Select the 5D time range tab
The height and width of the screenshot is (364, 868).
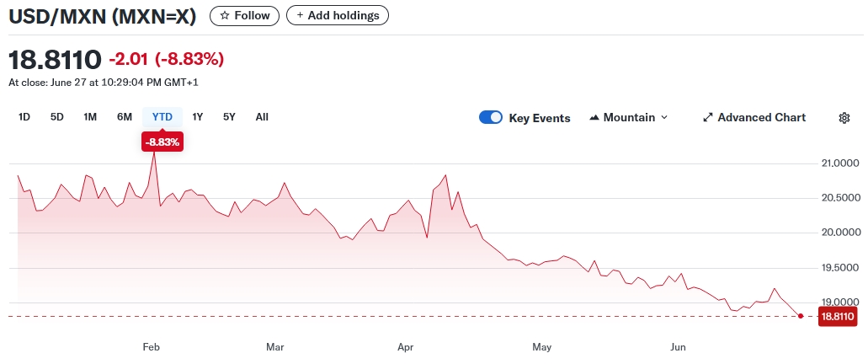tap(56, 117)
